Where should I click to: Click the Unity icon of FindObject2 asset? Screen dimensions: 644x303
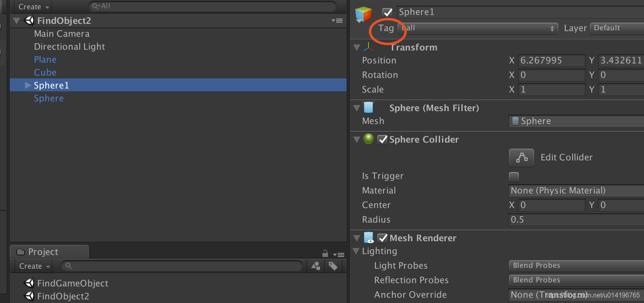[x=29, y=296]
